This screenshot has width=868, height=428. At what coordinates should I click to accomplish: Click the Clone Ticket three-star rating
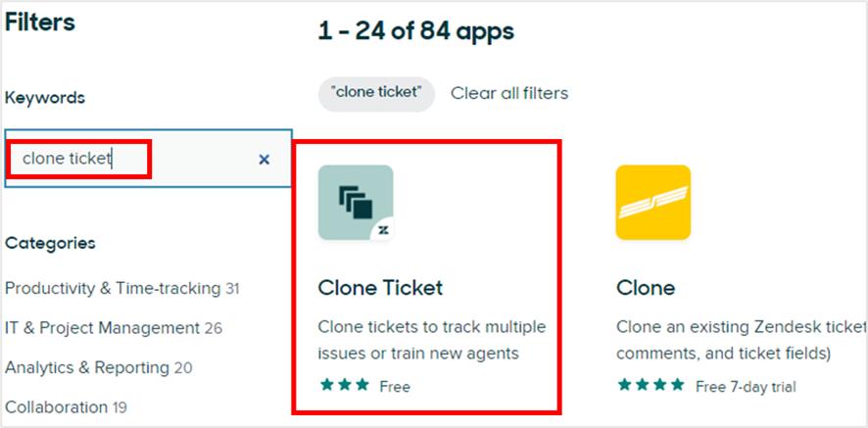tap(345, 386)
